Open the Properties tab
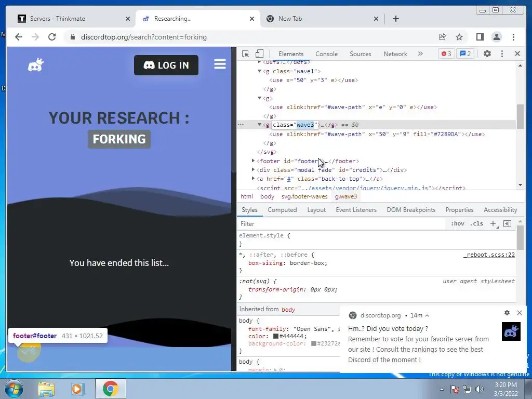 pos(459,210)
